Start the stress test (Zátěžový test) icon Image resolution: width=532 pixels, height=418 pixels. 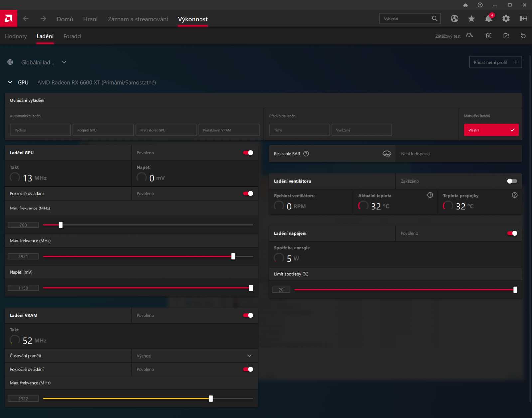click(x=469, y=36)
